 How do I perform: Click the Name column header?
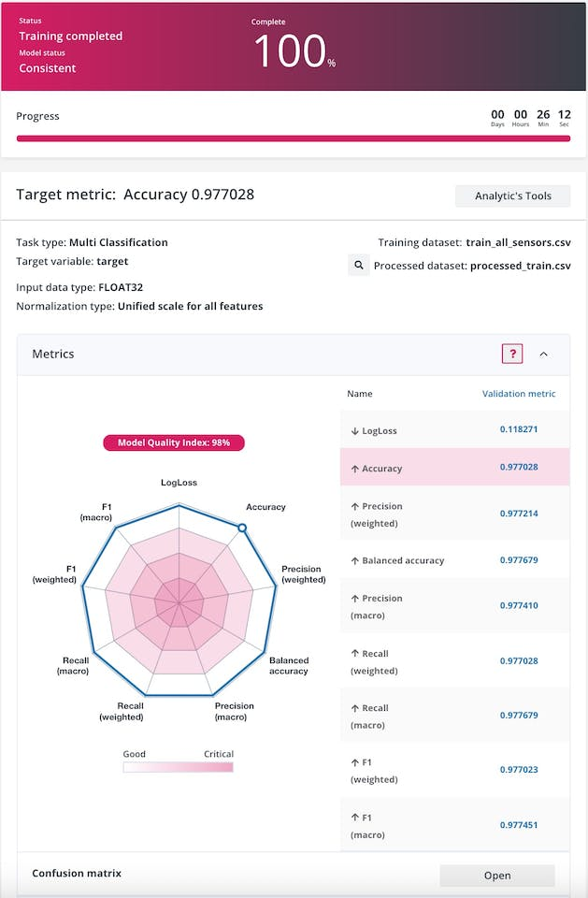[360, 394]
